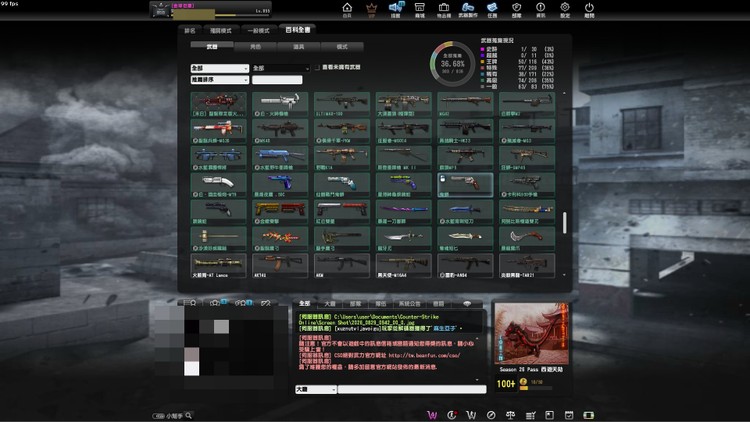Select the TAR21 weapon card
This screenshot has width=750, height=422.
tap(527, 266)
